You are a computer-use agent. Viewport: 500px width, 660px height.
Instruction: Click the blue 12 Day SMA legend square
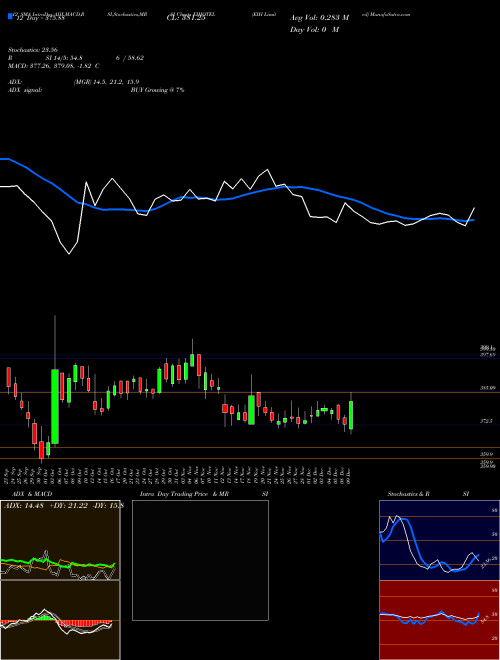(10, 16)
